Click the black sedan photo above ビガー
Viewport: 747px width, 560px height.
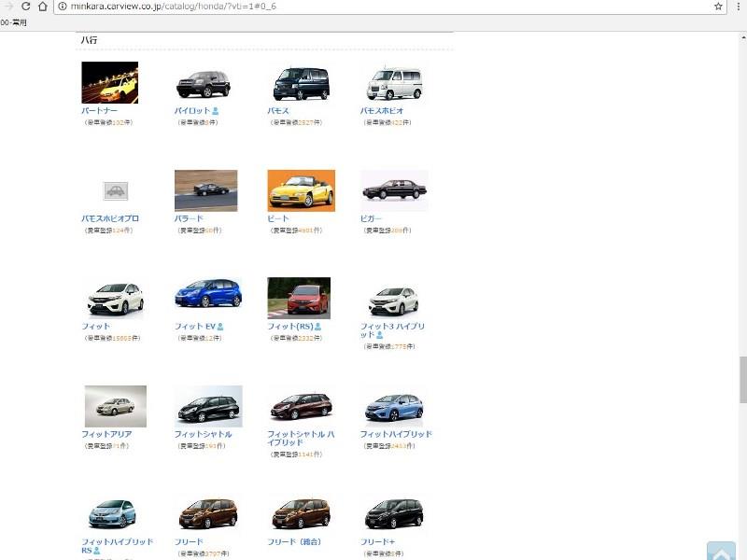click(x=394, y=190)
